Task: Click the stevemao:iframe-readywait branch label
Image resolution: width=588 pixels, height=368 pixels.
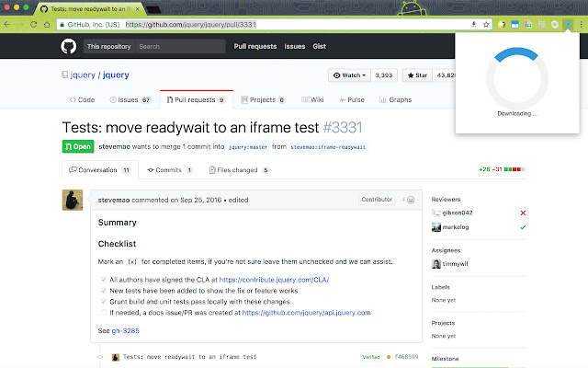Action: tap(328, 147)
